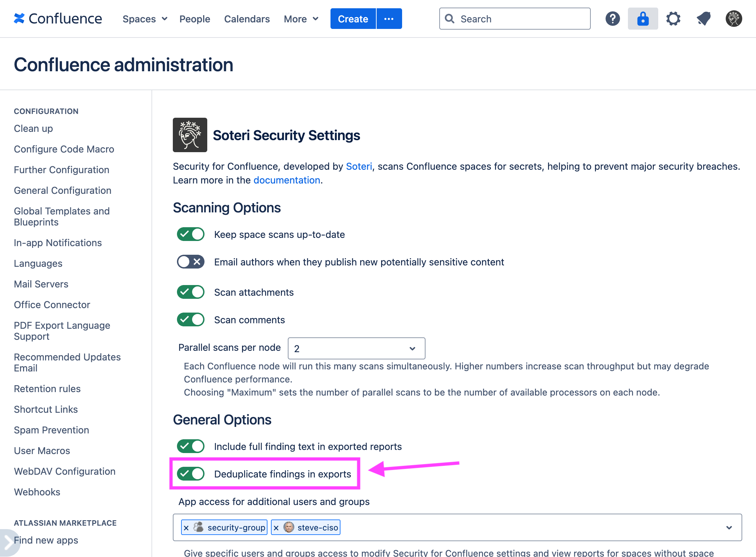Expand the Spaces menu
The height and width of the screenshot is (557, 756).
[145, 19]
